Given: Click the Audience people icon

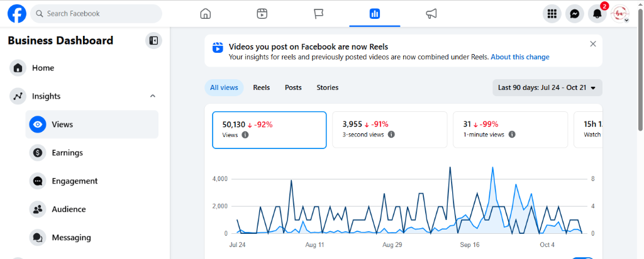Looking at the screenshot, I should (38, 209).
